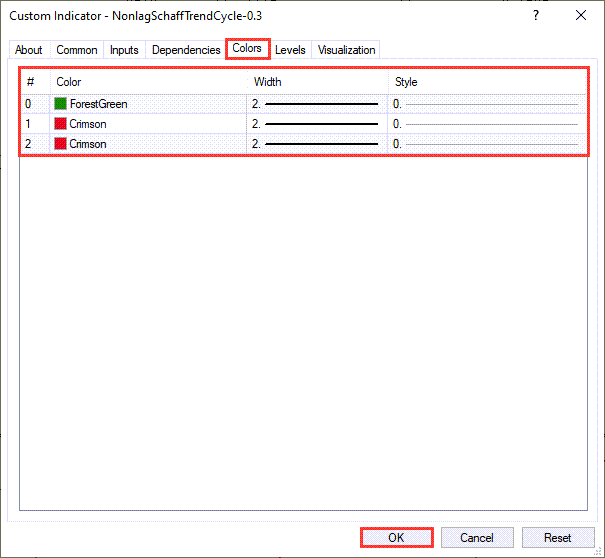Click the Cancel button
The image size is (605, 558).
tap(477, 538)
